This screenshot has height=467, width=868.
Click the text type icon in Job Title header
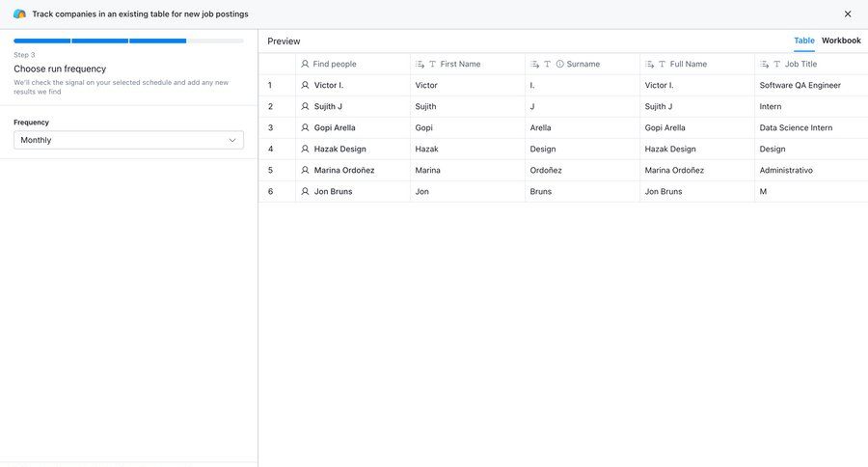pos(776,65)
